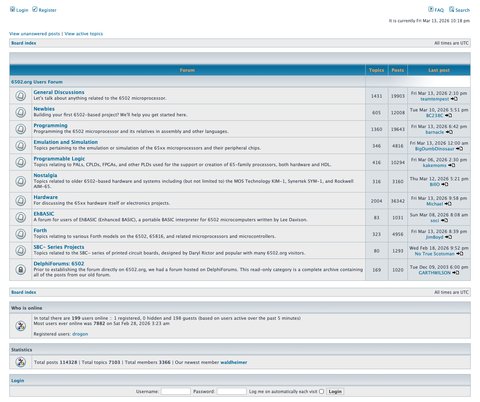
Task: Open No True Scotsman's user profile
Action: click(x=435, y=254)
